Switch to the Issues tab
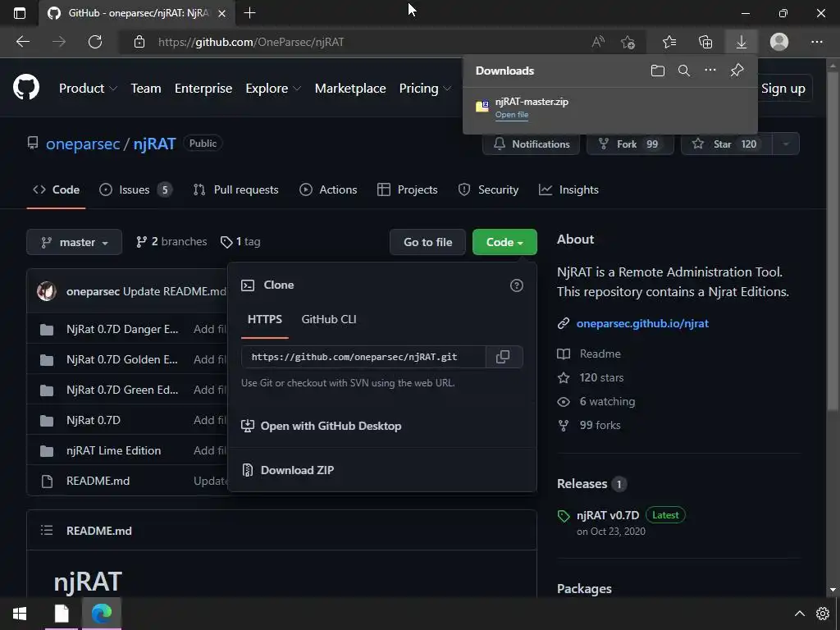The height and width of the screenshot is (630, 840). (x=136, y=189)
